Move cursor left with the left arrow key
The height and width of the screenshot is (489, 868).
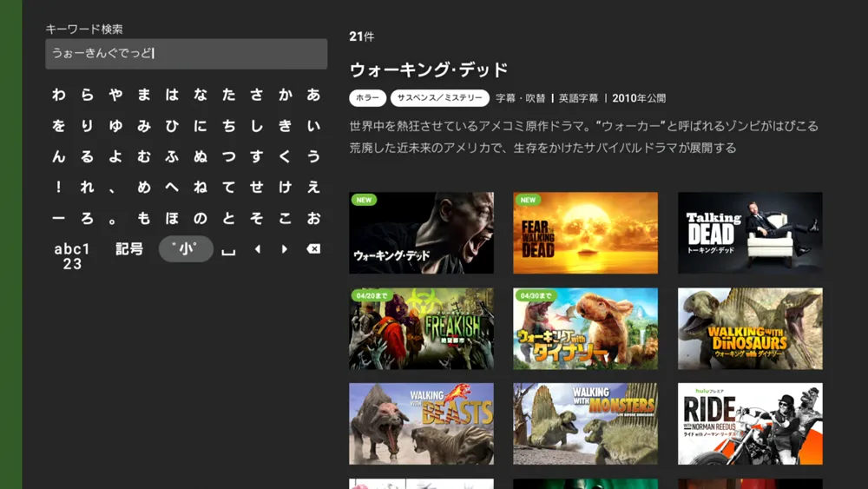coord(257,249)
